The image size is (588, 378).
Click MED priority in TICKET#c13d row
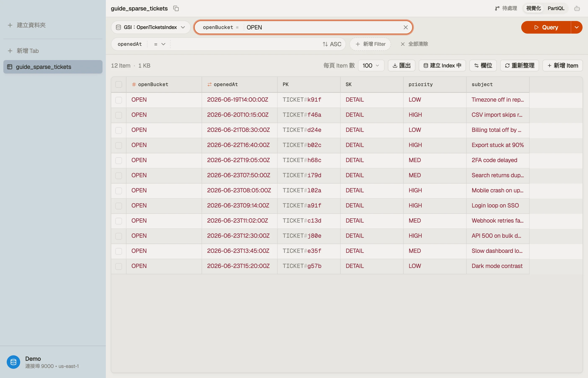click(435, 221)
